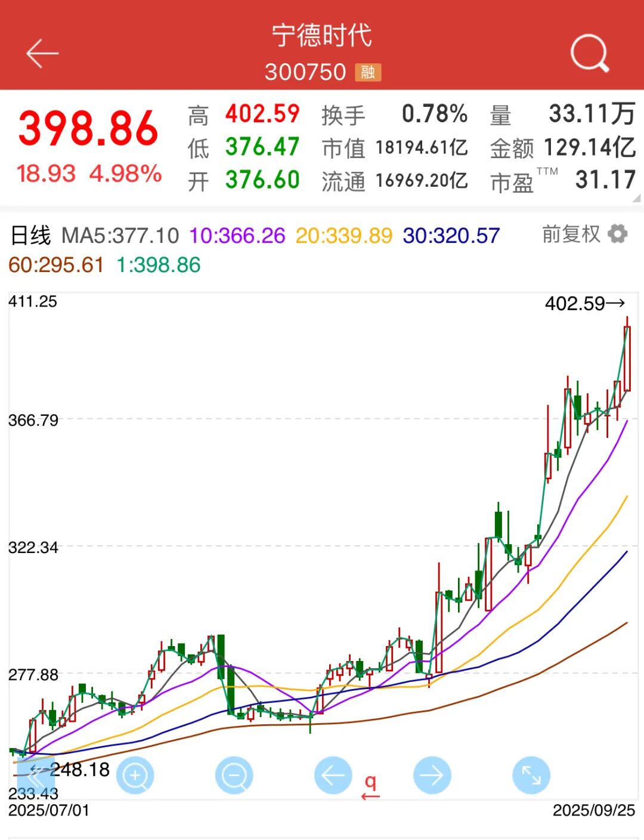Move chart right with arrow button
The image size is (644, 840).
pyautogui.click(x=432, y=776)
